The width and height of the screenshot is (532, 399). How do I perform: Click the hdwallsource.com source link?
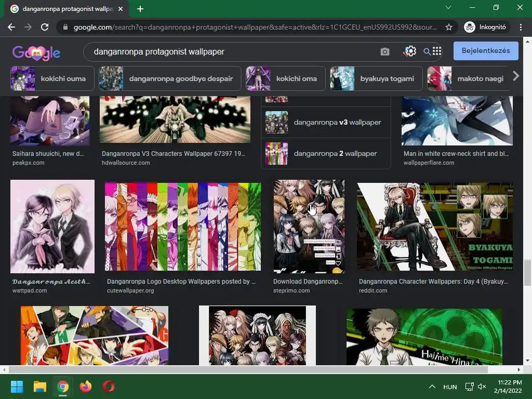(126, 163)
